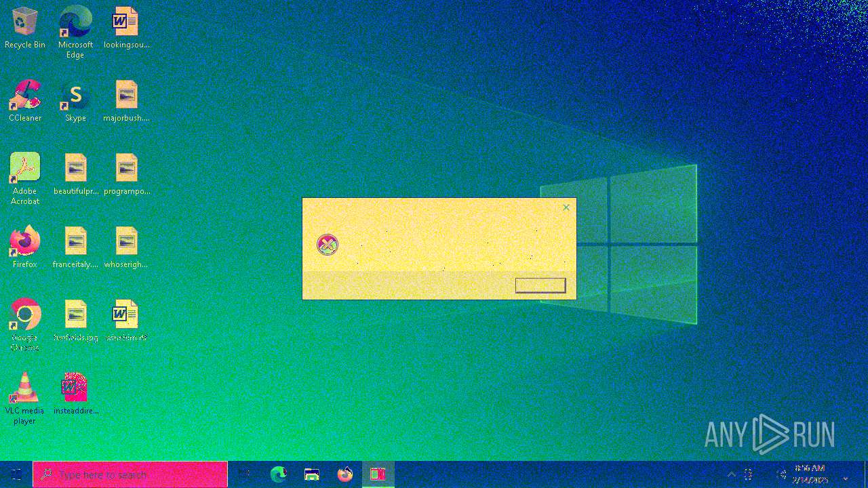Image resolution: width=868 pixels, height=488 pixels.
Task: Open the Microsoft Edge desktop shortcut
Action: (x=75, y=31)
